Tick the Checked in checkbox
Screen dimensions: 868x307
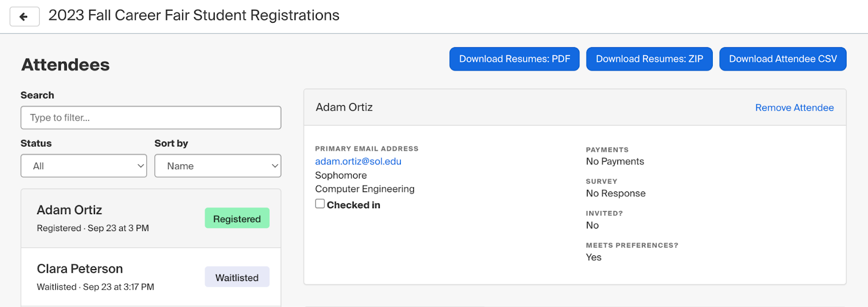pos(320,204)
